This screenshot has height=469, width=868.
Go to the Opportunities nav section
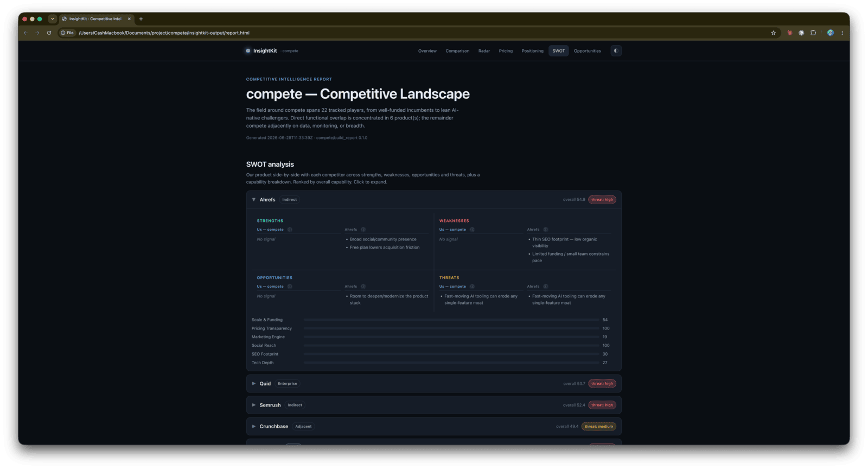pyautogui.click(x=587, y=51)
